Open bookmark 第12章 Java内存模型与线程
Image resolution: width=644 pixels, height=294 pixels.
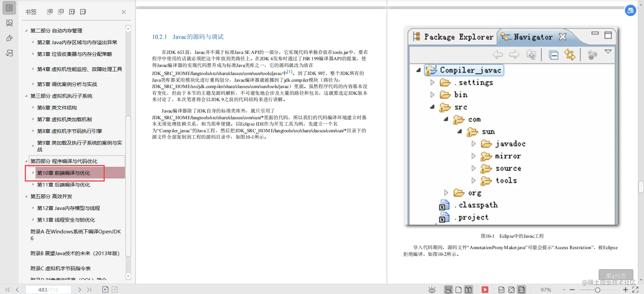pos(68,208)
